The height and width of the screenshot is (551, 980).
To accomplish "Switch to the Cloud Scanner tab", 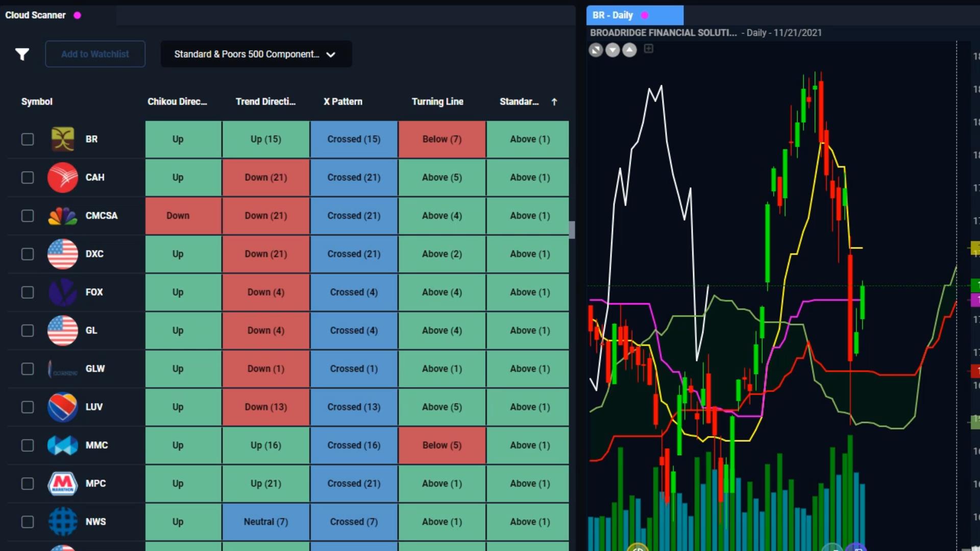I will pyautogui.click(x=58, y=15).
